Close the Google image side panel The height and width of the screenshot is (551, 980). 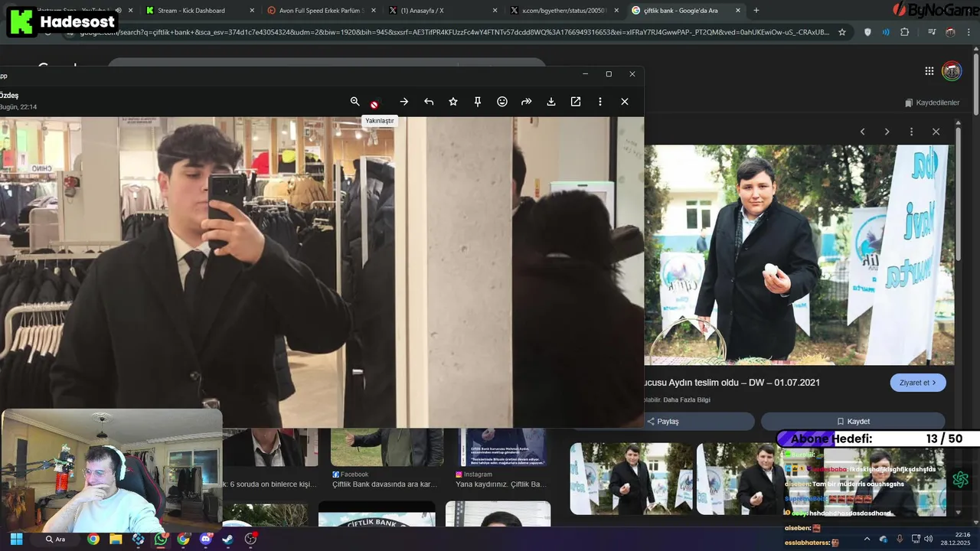tap(936, 132)
